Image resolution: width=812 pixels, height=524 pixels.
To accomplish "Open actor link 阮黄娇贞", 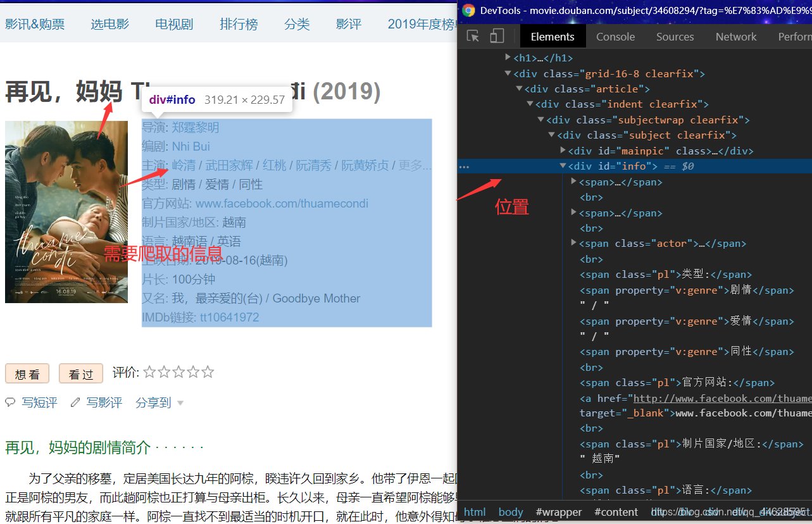I will coord(365,166).
